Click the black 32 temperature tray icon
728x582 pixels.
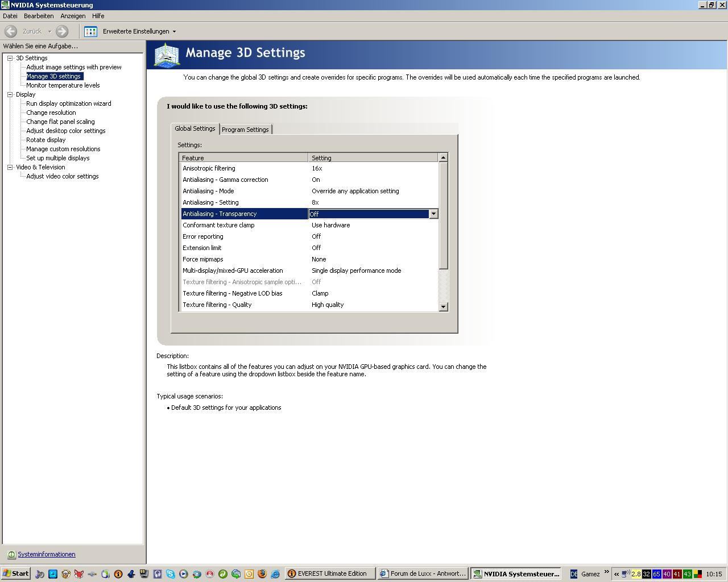coord(647,574)
